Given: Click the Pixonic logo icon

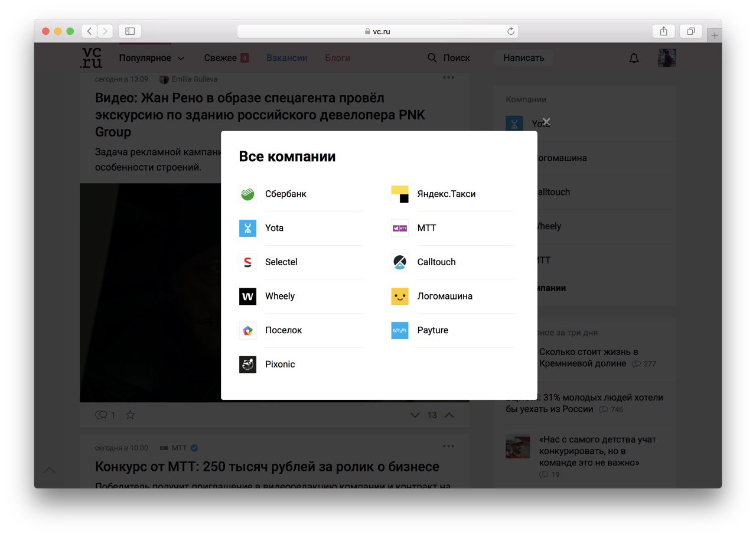Looking at the screenshot, I should 247,364.
